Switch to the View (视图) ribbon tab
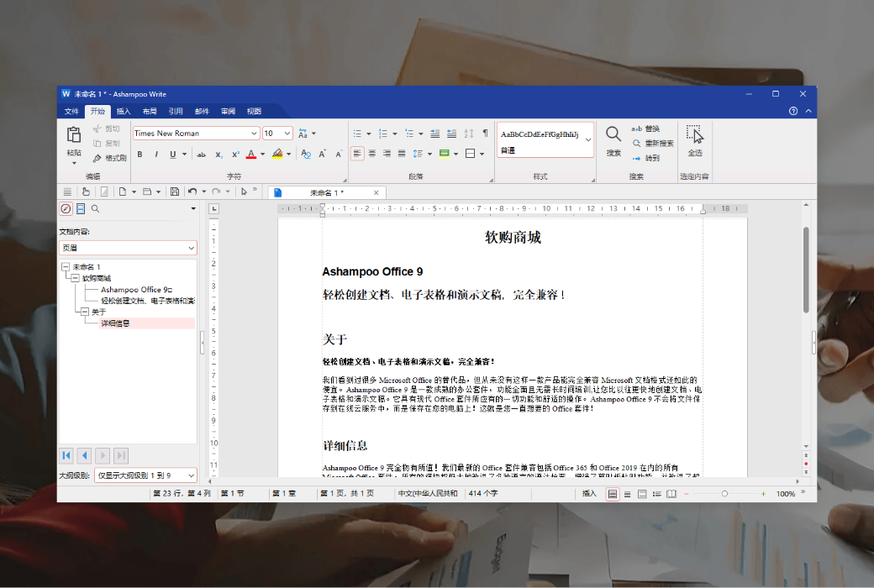Viewport: 874px width, 588px height. tap(254, 112)
